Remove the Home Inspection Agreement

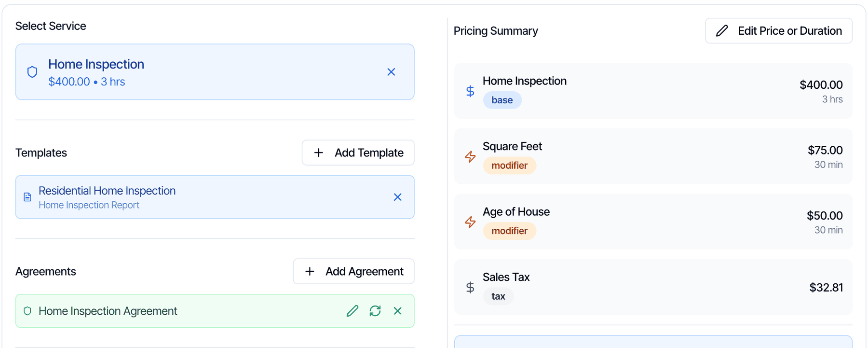coord(397,311)
